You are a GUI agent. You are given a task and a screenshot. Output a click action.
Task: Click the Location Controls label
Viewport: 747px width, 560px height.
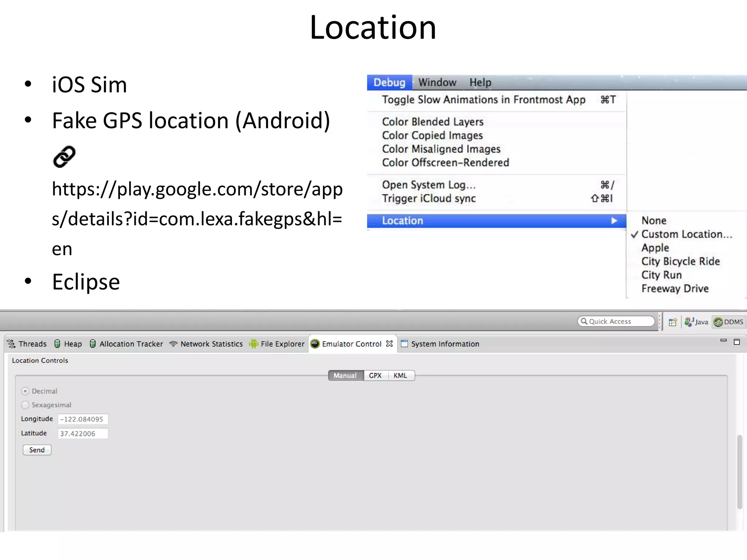[40, 361]
